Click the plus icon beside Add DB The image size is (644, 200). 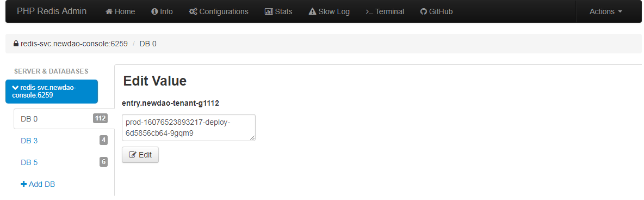click(x=24, y=184)
